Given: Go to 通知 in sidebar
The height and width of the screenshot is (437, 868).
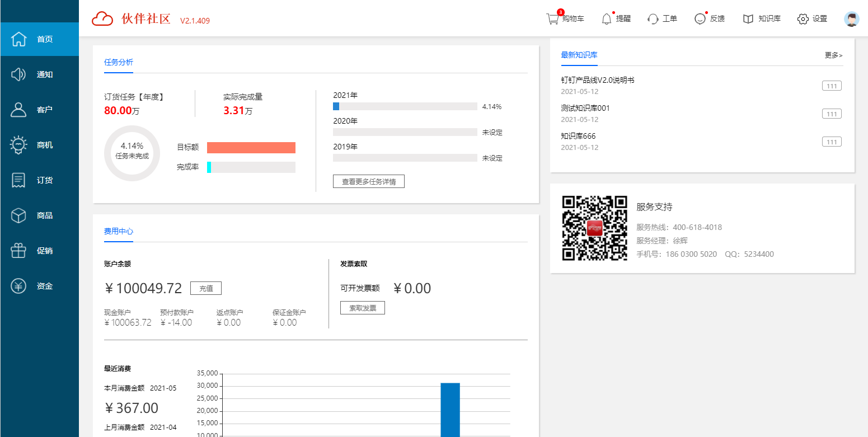Looking at the screenshot, I should coord(39,74).
